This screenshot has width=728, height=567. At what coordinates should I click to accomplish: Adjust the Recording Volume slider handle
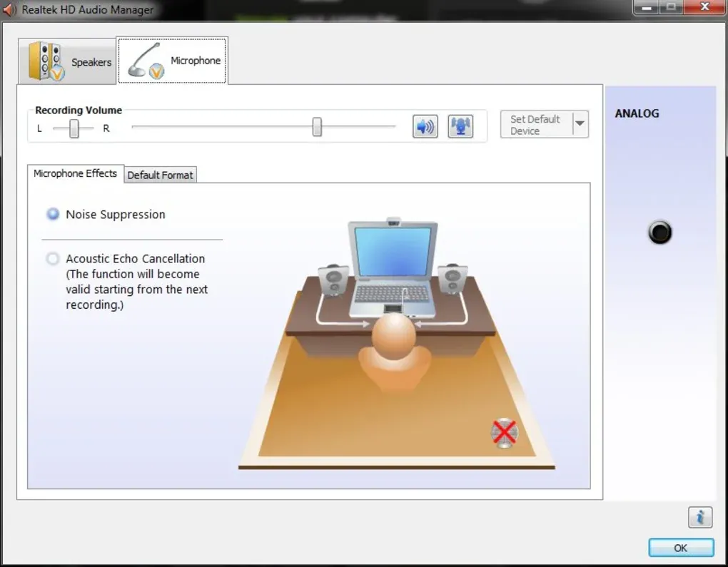(317, 126)
